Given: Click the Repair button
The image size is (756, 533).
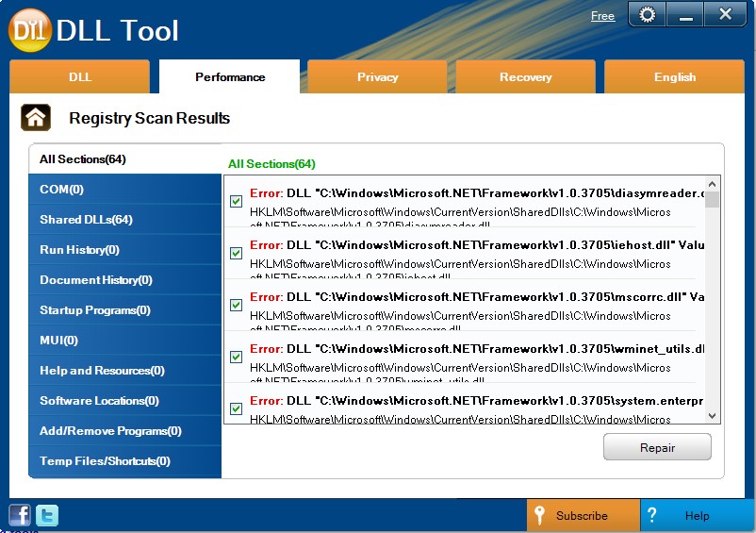Looking at the screenshot, I should pos(657,447).
